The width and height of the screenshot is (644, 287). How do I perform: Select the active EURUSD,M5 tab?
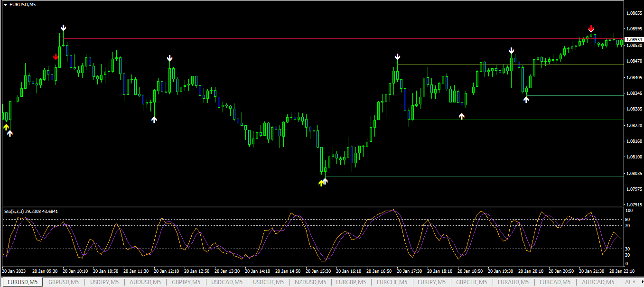(22, 282)
